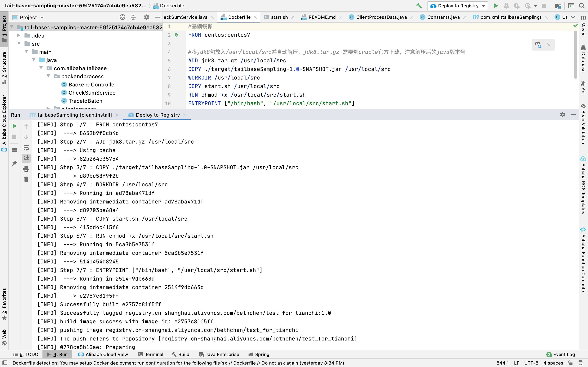Run the Deploy to Registry configuration
The image size is (588, 367).
pos(496,6)
